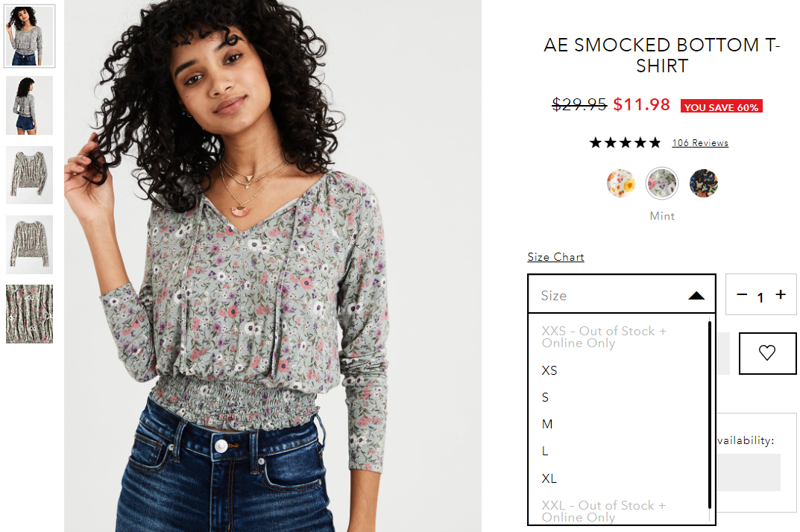
Task: Increase quantity with plus icon
Action: pyautogui.click(x=781, y=294)
